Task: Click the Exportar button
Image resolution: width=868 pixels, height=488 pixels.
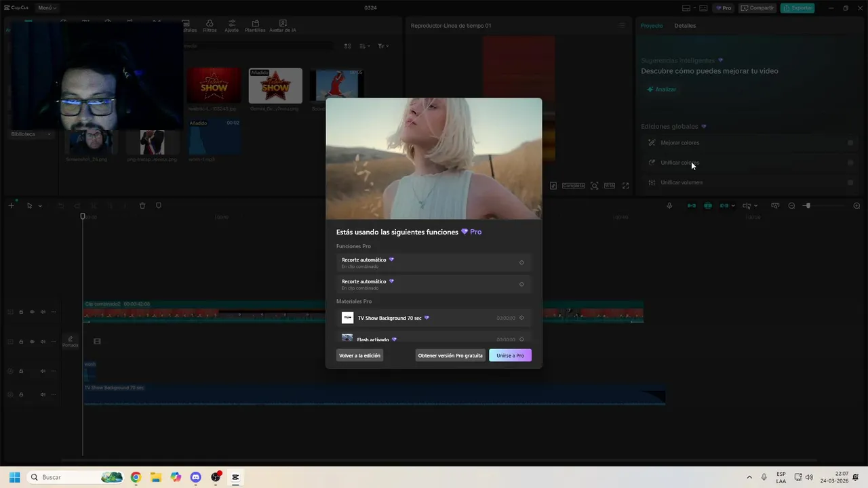Action: click(x=797, y=8)
